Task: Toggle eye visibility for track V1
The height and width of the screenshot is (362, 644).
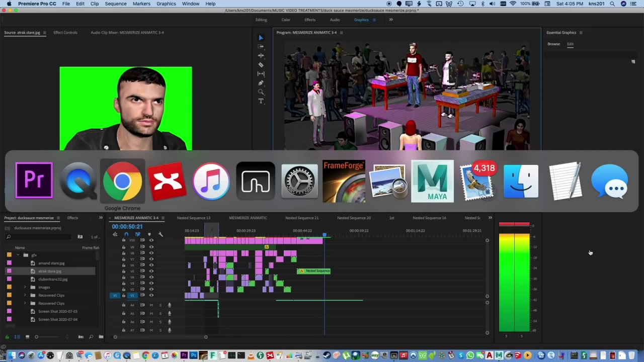Action: (x=151, y=295)
